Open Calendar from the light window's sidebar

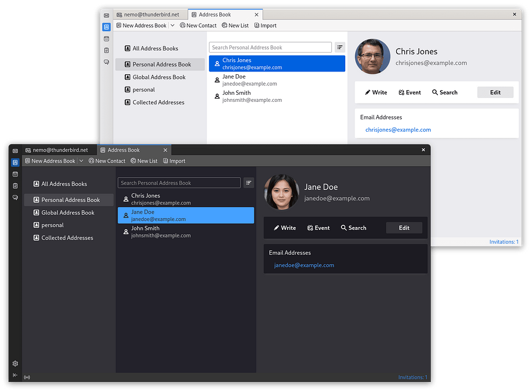tap(106, 39)
